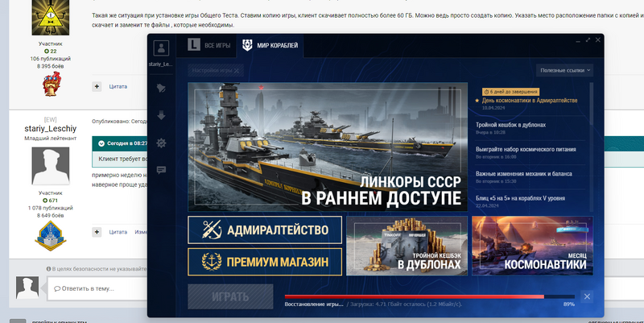Click the Восстановление игры status text
Screen dimensions: 644x323
[x=314, y=304]
